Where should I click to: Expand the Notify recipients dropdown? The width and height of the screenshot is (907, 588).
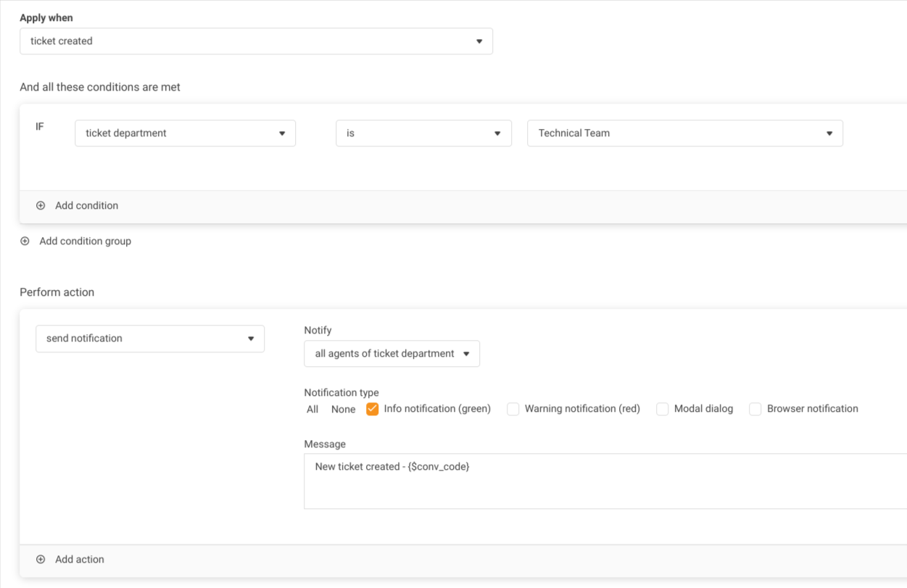392,354
